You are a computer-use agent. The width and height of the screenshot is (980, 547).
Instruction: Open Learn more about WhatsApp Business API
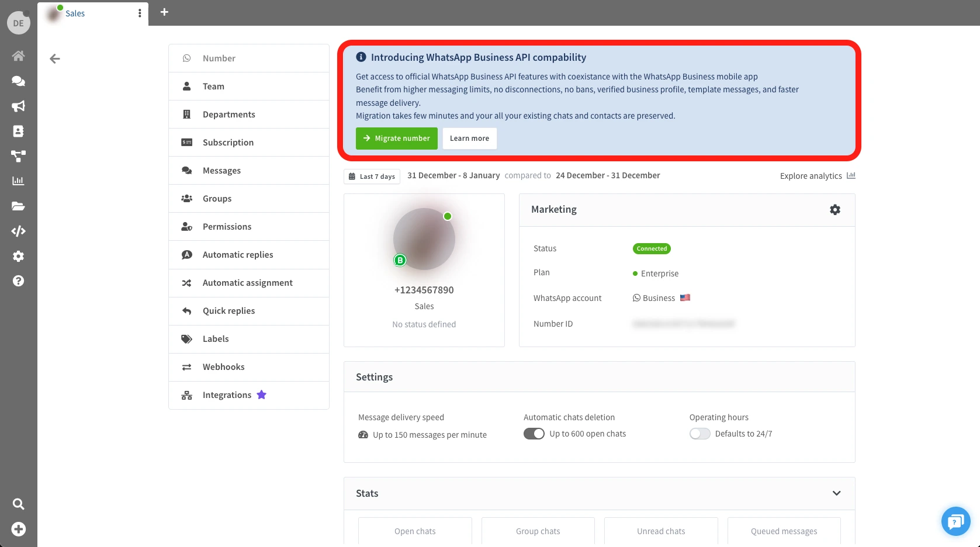(x=469, y=138)
